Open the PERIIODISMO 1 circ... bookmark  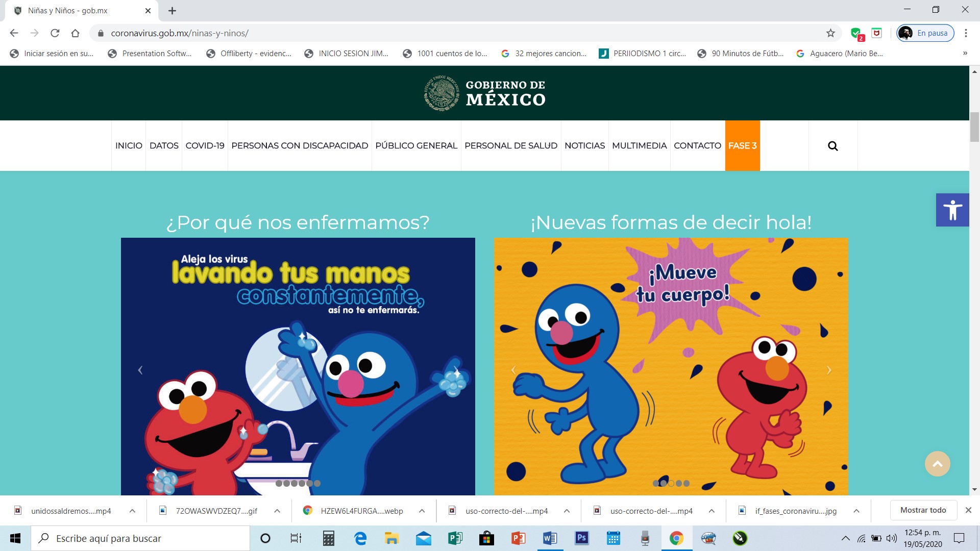tap(643, 54)
